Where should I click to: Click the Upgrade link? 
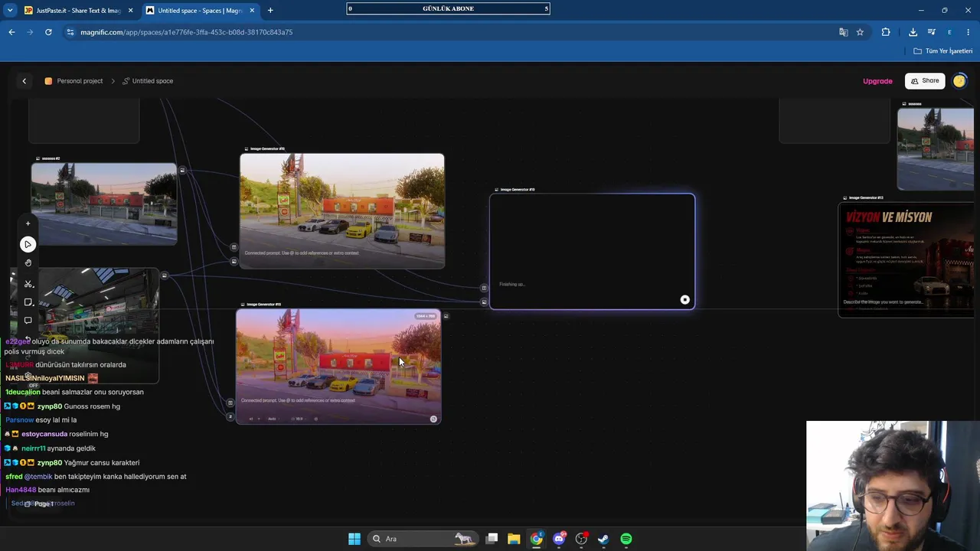click(877, 81)
